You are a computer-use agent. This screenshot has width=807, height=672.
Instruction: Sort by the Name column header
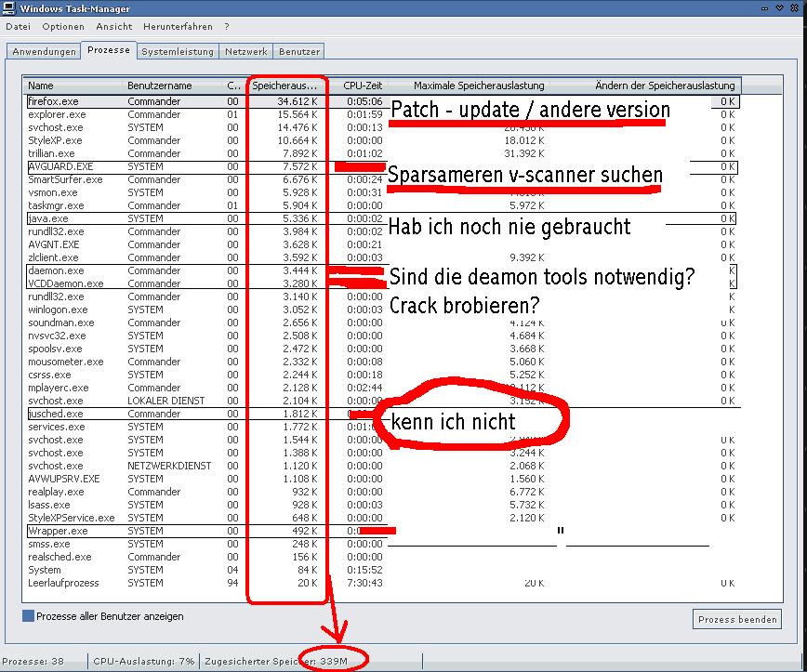tap(73, 86)
